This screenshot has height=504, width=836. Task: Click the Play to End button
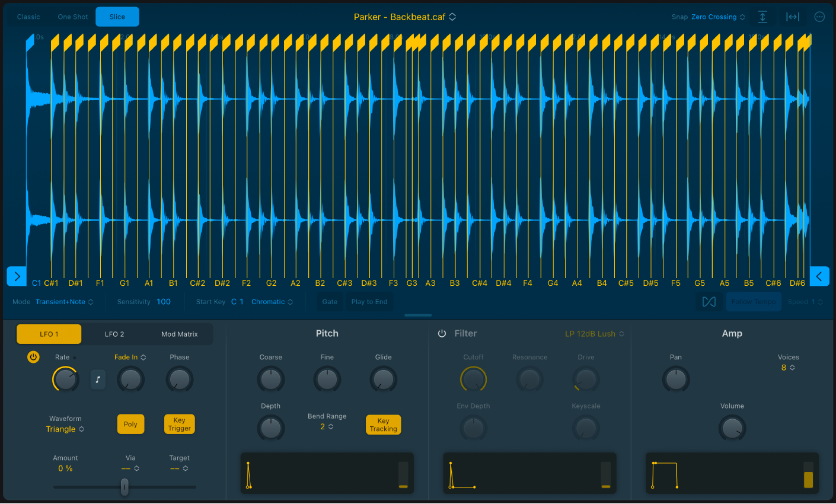[369, 302]
